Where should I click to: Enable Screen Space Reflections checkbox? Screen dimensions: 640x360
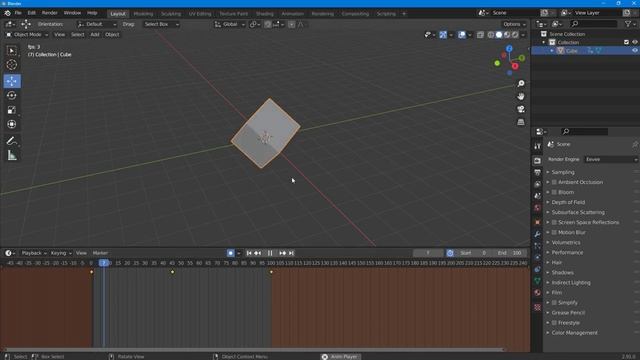pos(554,222)
